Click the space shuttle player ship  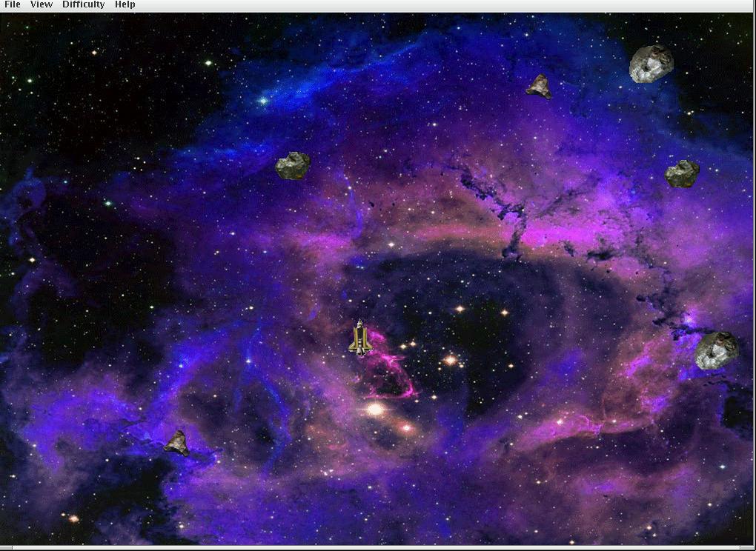(x=360, y=339)
